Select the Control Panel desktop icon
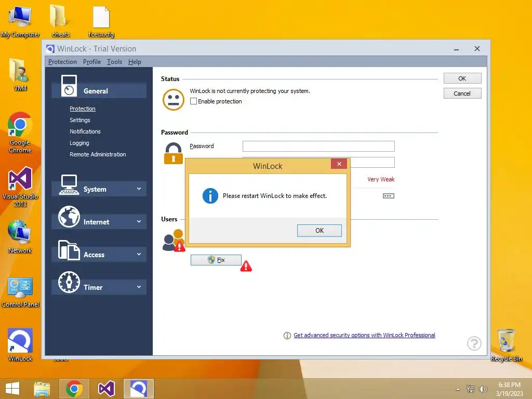The height and width of the screenshot is (399, 532). (x=20, y=292)
